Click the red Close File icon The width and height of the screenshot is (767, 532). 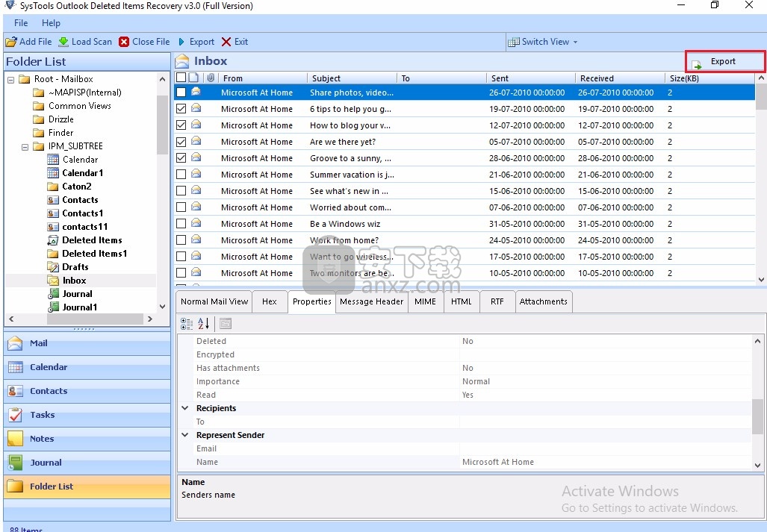pyautogui.click(x=124, y=42)
